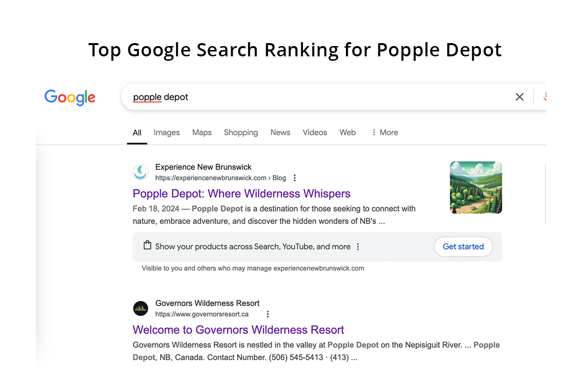Click the https://www.governorsresort.ca URL text
588x392 pixels.
[x=202, y=314]
